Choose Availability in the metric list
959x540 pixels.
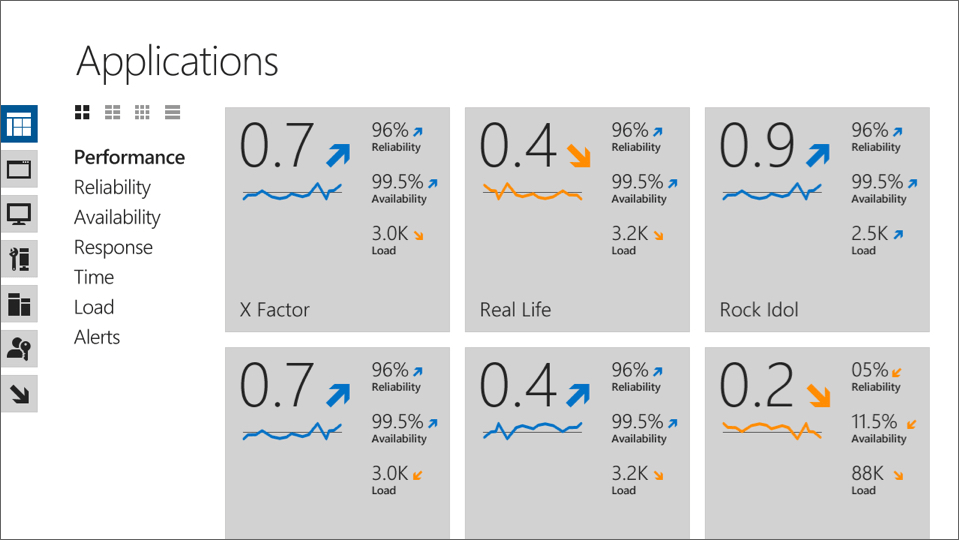point(117,217)
